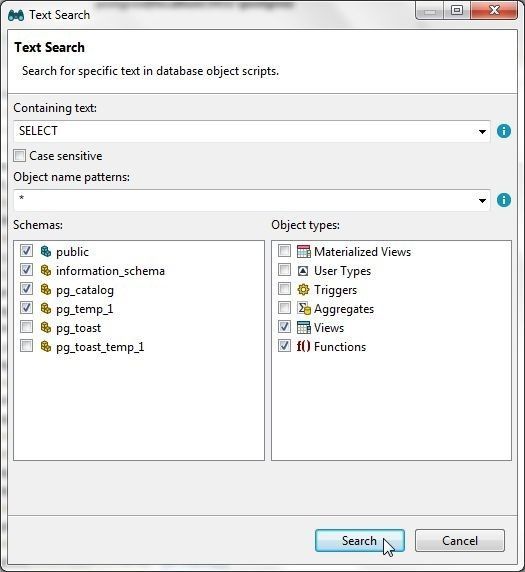Select the pg_toast_temp_1 schema entry
This screenshot has width=525, height=572.
click(x=100, y=347)
